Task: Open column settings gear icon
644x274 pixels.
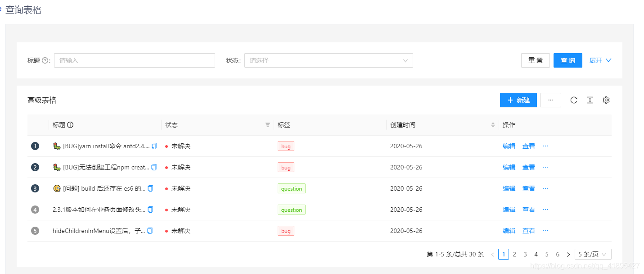Action: [606, 100]
